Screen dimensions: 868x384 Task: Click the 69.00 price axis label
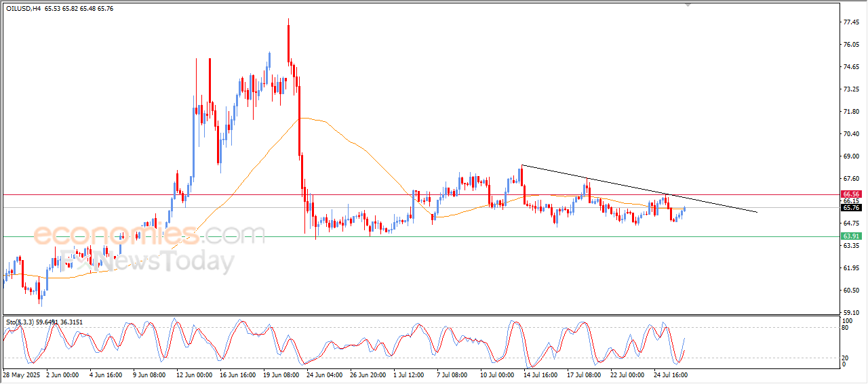pyautogui.click(x=852, y=156)
